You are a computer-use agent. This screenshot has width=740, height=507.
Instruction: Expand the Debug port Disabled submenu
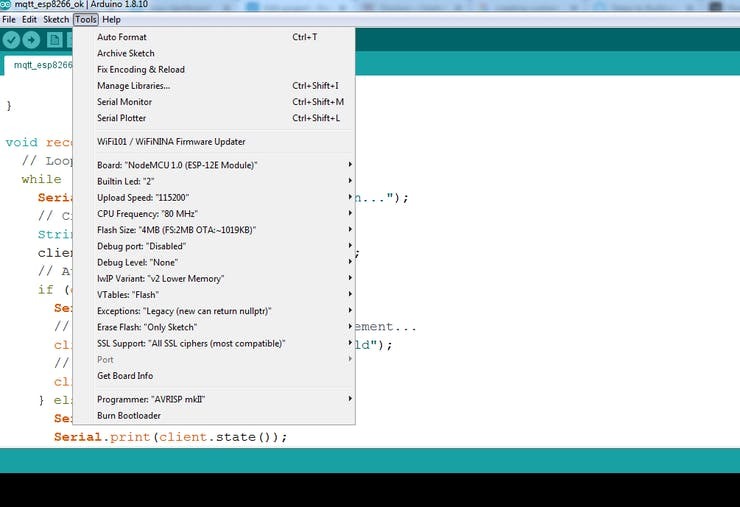click(x=213, y=246)
